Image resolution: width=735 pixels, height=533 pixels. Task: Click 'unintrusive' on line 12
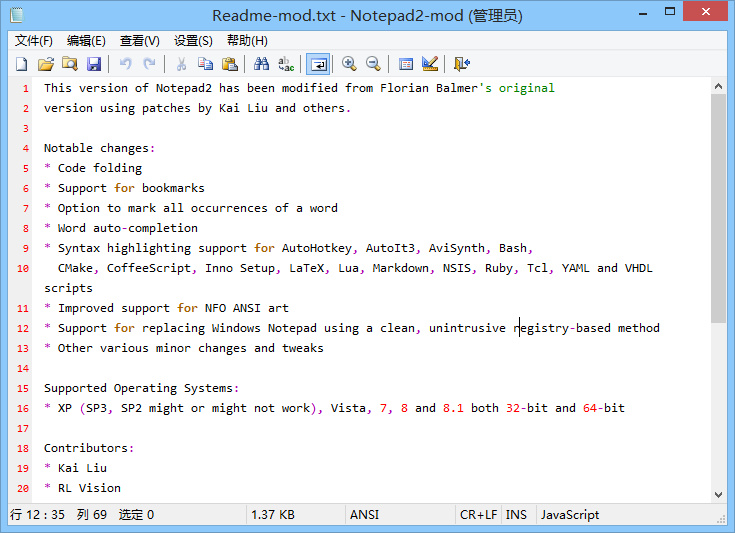click(x=467, y=328)
